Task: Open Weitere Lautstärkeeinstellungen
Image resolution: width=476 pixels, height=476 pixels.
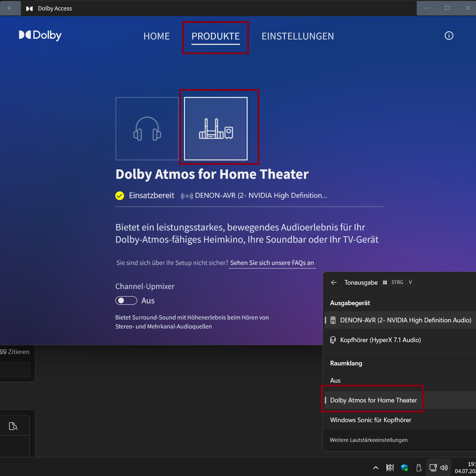Action: (x=369, y=440)
